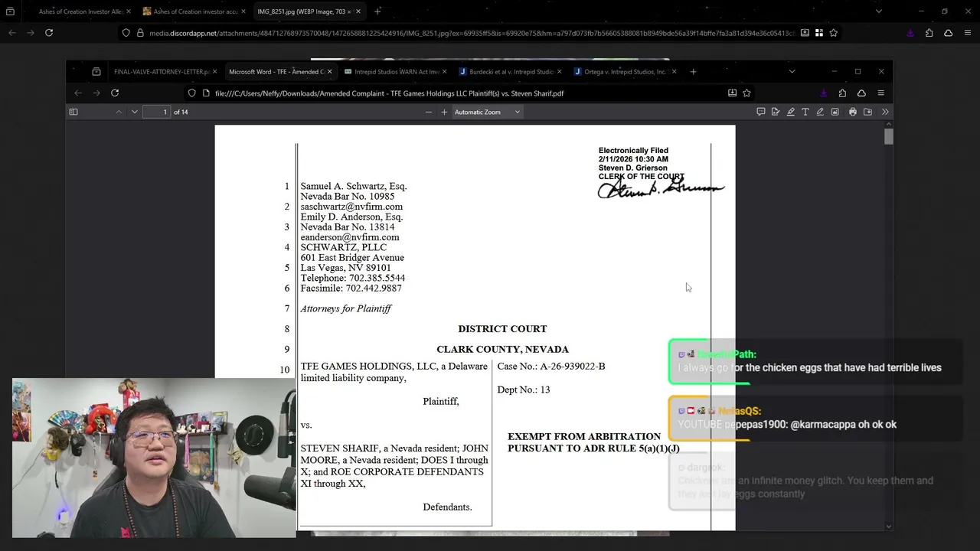This screenshot has height=551, width=980.
Task: Open the Automatic Zoom dropdown
Action: [487, 112]
